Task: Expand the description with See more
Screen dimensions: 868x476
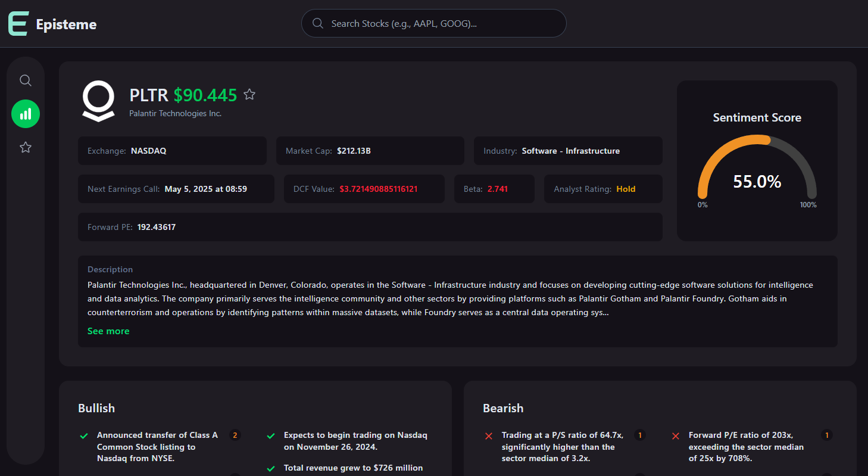Action: tap(108, 330)
